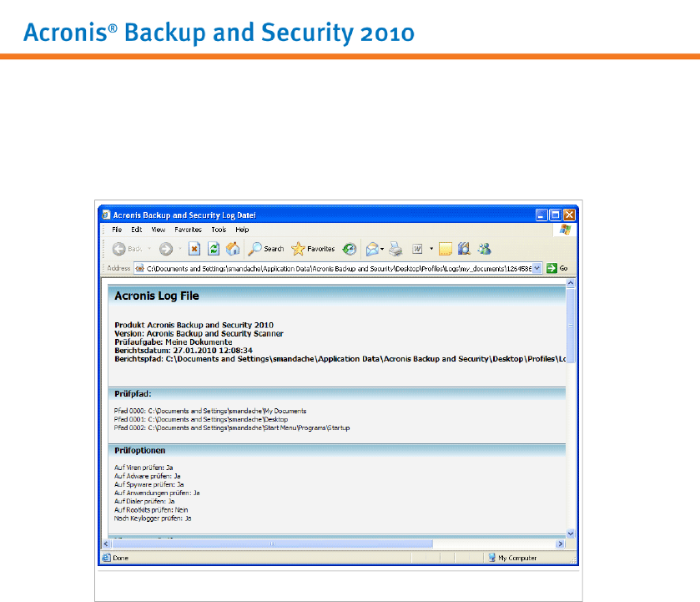This screenshot has height=602, width=700.
Task: Click the Mail envelope icon
Action: coord(372,249)
